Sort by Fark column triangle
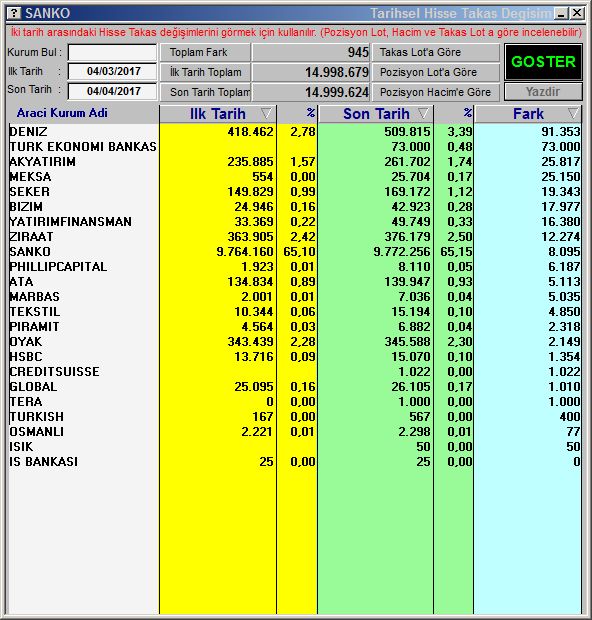The image size is (592, 620). (573, 114)
